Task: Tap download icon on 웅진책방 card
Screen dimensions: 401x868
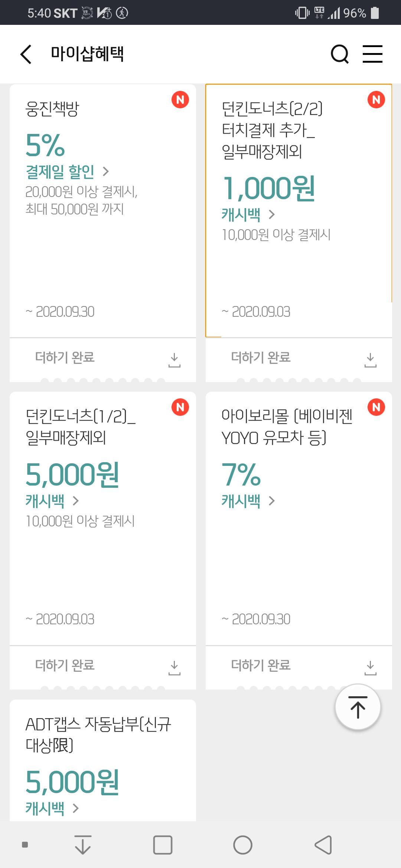Action: (174, 360)
